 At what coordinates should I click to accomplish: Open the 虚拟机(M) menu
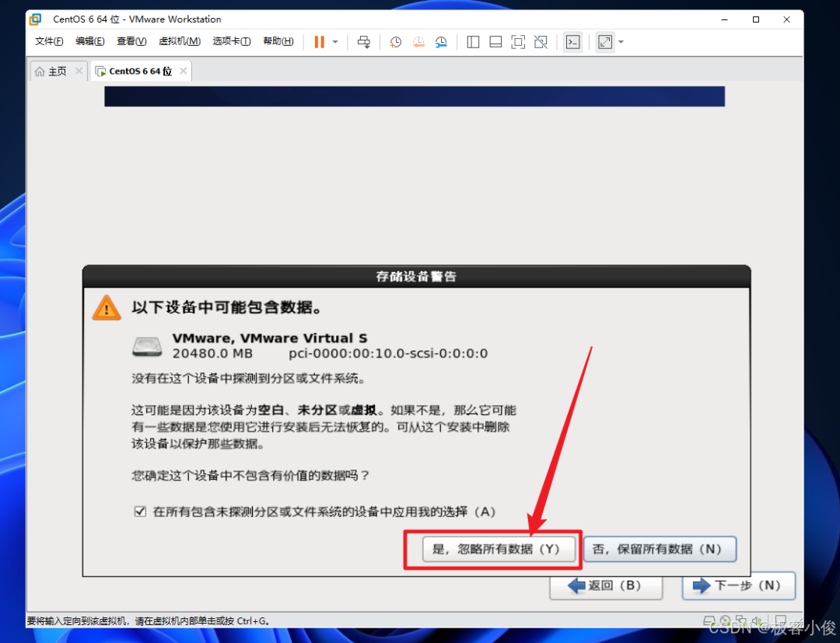[x=180, y=41]
